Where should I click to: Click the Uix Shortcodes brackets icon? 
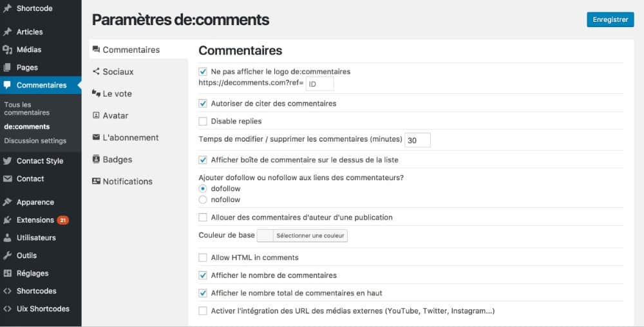click(x=7, y=308)
